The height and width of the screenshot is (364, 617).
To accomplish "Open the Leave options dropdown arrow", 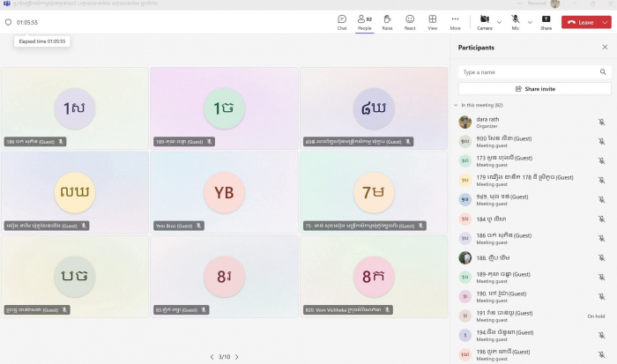I will tap(606, 22).
